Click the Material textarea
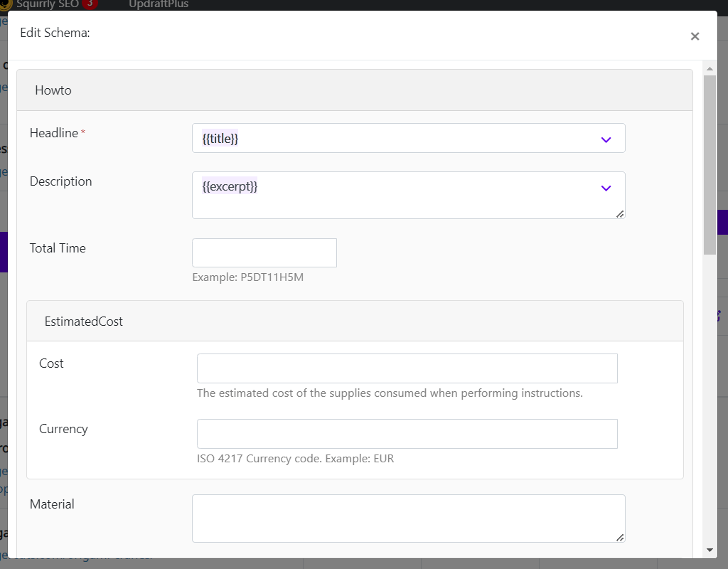Image resolution: width=728 pixels, height=569 pixels. (409, 519)
